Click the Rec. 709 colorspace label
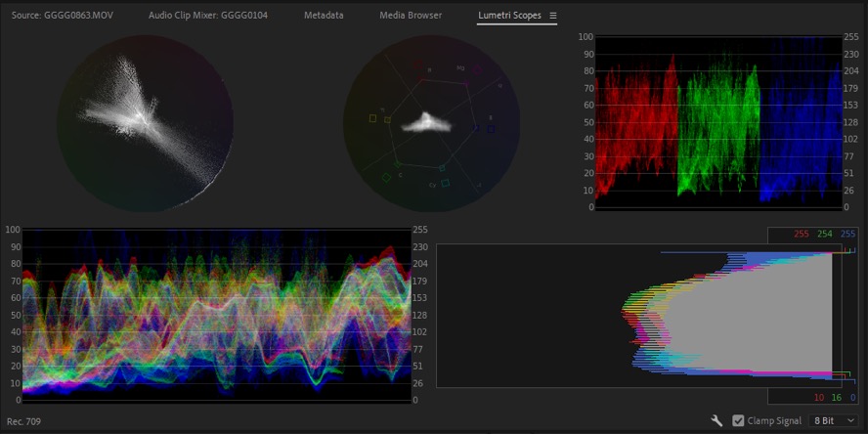The width and height of the screenshot is (868, 434). 23,421
